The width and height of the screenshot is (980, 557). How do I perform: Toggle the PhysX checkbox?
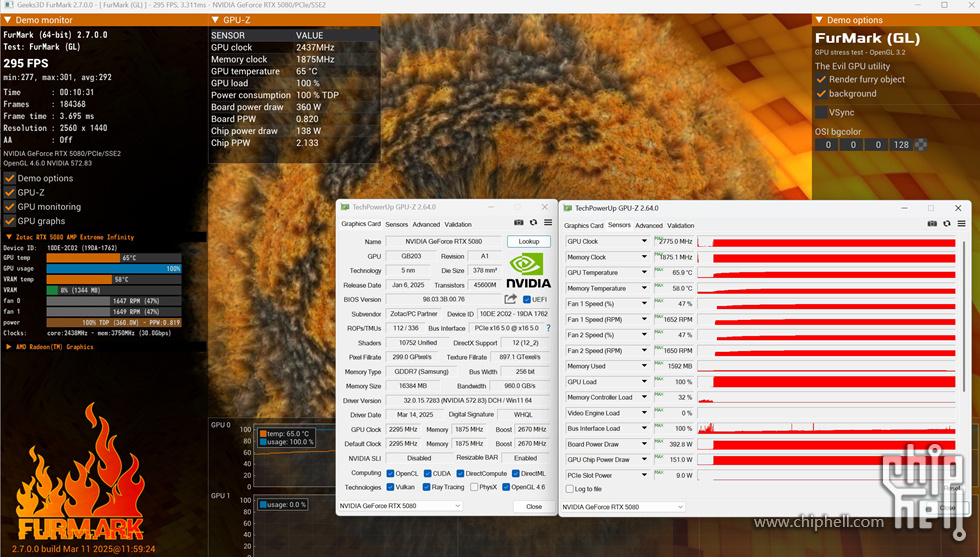point(474,487)
